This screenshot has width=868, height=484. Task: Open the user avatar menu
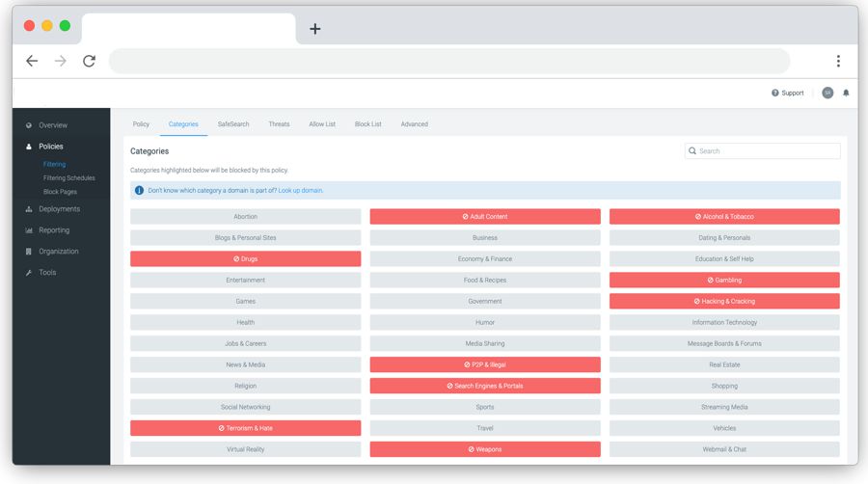(827, 93)
